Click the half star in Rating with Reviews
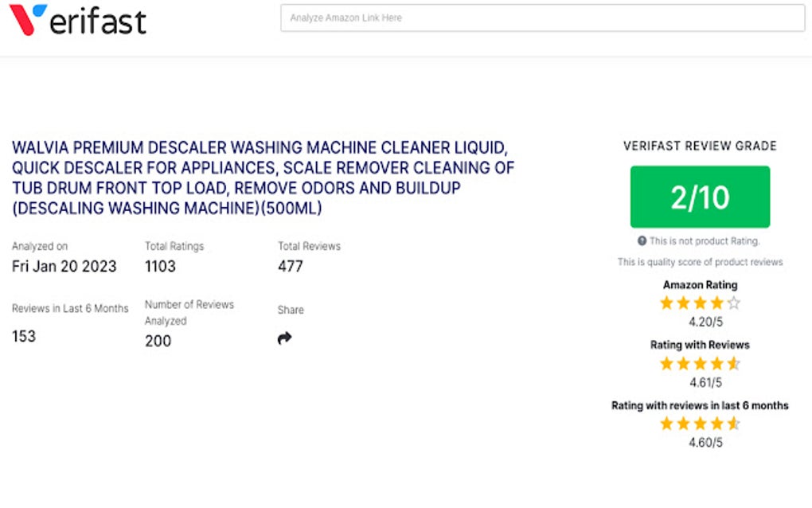This screenshot has width=812, height=508. coord(734,363)
